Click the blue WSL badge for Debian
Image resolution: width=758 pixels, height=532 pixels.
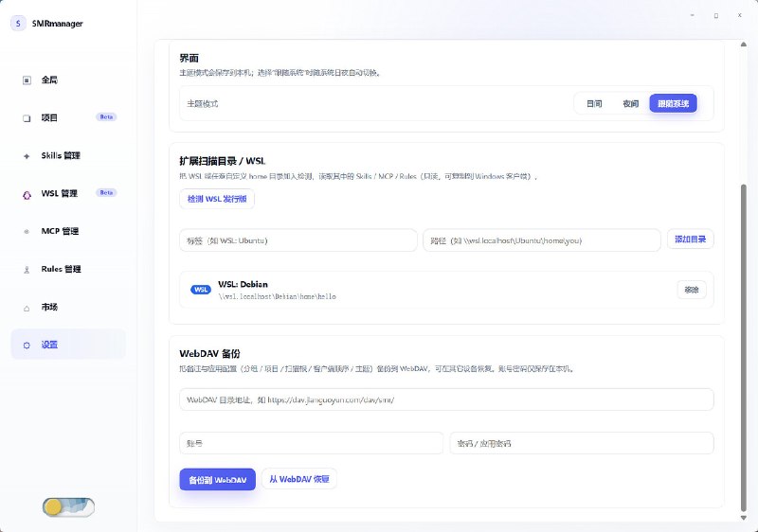[201, 290]
